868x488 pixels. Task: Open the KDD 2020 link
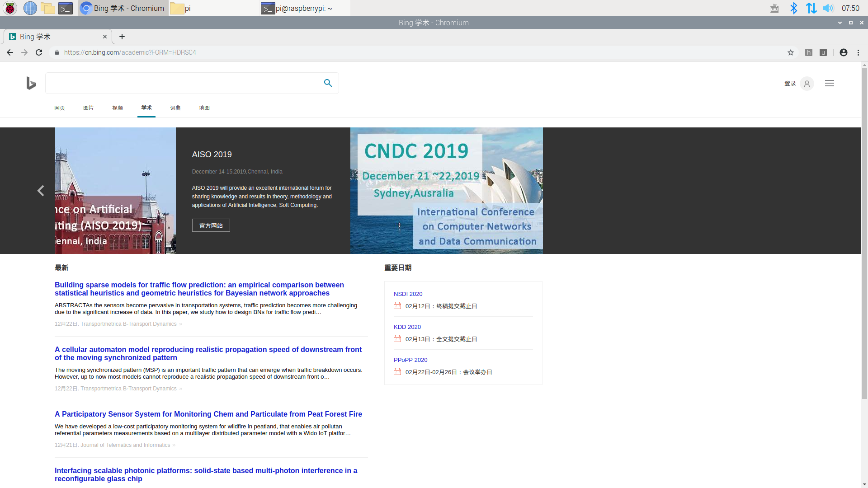pyautogui.click(x=407, y=327)
